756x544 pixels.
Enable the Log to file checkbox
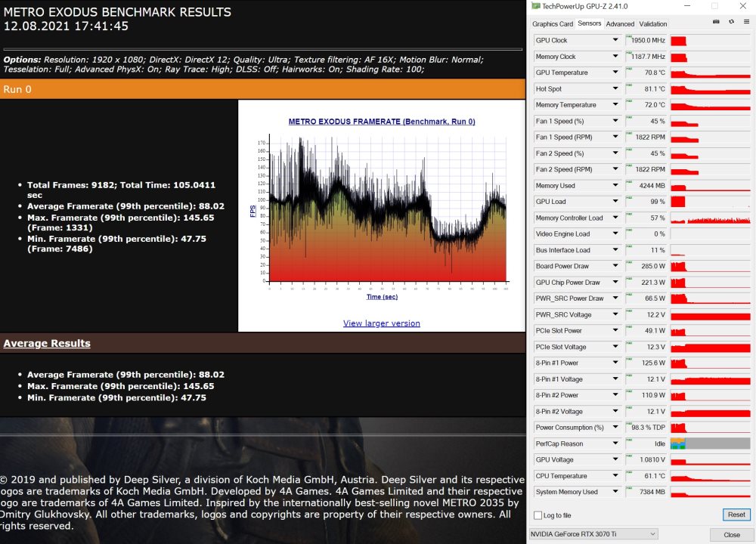pyautogui.click(x=538, y=515)
